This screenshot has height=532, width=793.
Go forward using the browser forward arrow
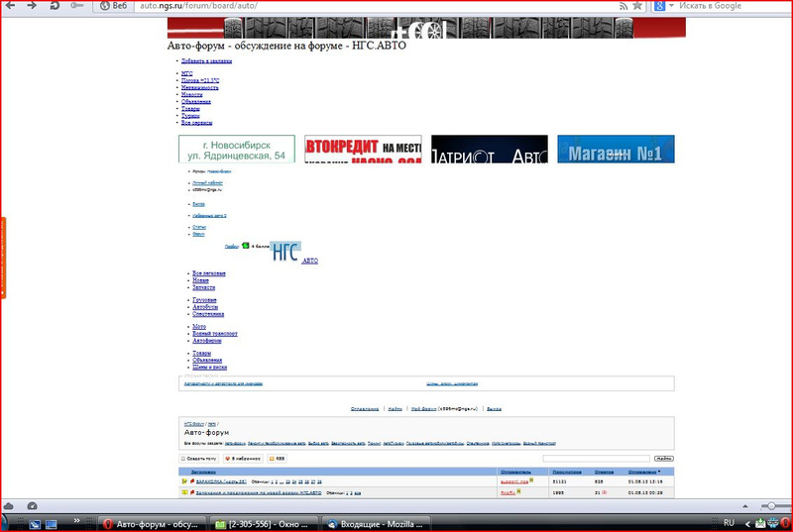pos(32,5)
